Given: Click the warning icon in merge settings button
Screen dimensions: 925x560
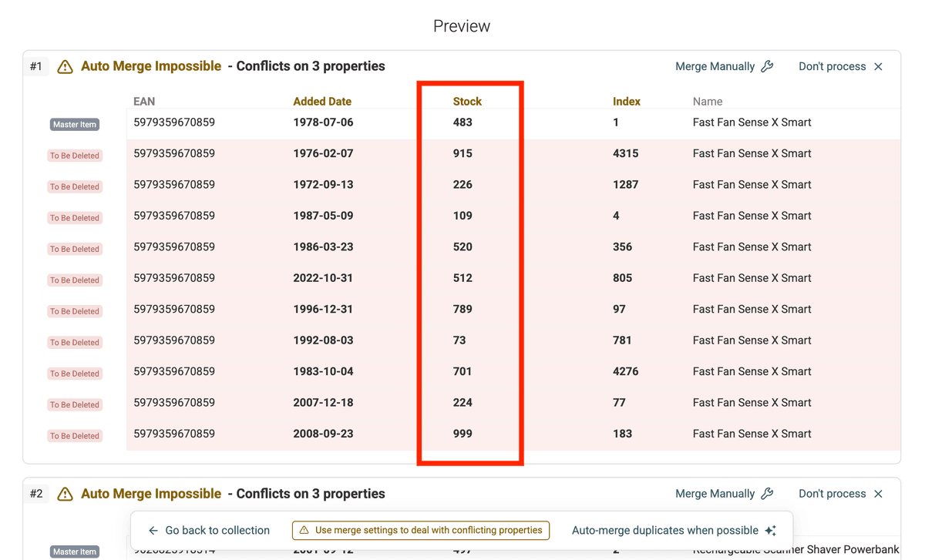Looking at the screenshot, I should tap(304, 531).
